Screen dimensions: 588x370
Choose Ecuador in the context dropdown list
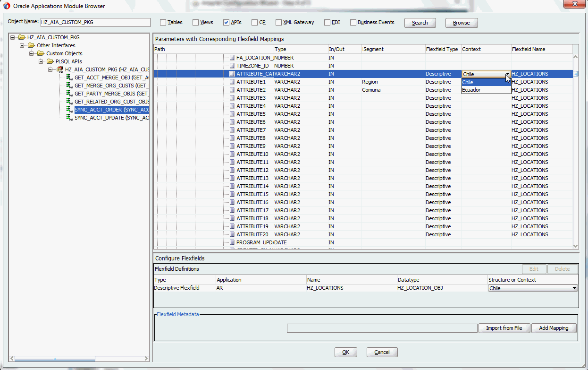(x=486, y=90)
